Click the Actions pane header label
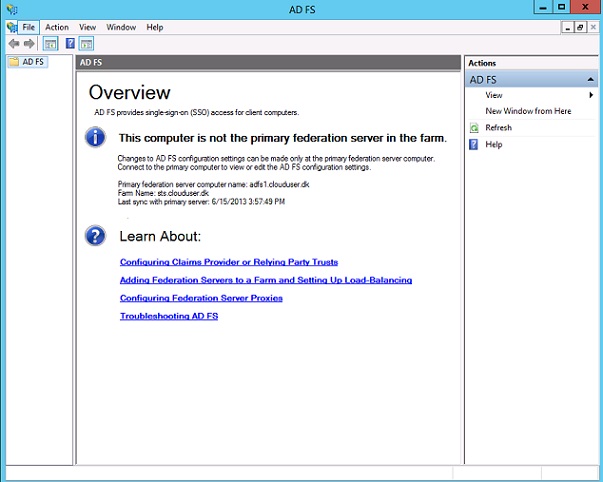 coord(482,63)
